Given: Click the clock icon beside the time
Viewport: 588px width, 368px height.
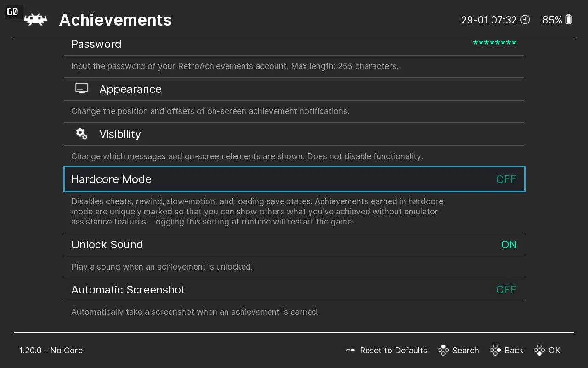Looking at the screenshot, I should tap(525, 20).
